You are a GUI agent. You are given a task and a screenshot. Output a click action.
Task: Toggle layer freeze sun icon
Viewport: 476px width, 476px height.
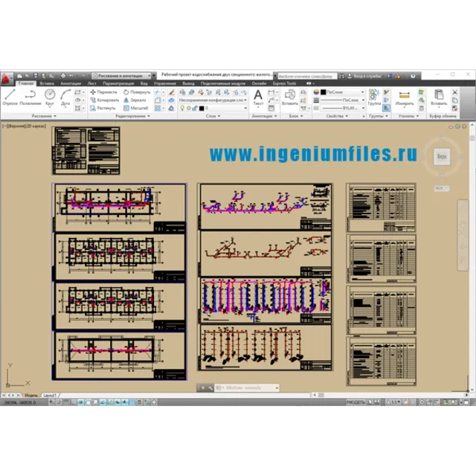point(189,108)
